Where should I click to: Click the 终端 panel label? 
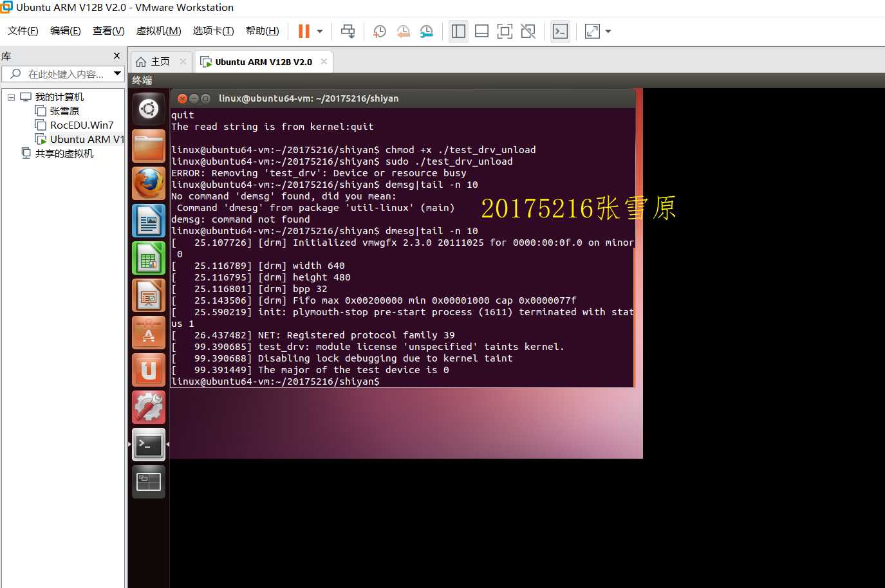click(x=142, y=80)
